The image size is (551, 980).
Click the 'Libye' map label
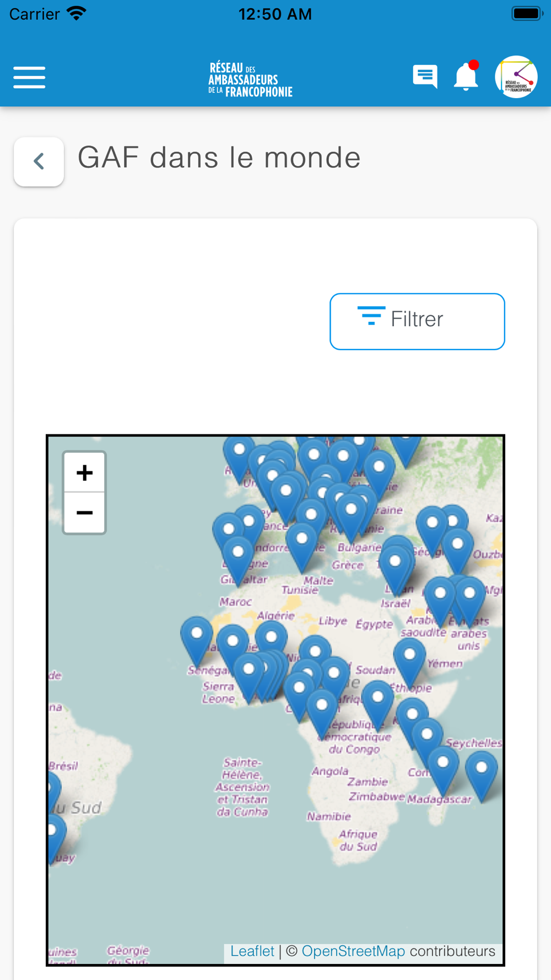[x=333, y=621]
